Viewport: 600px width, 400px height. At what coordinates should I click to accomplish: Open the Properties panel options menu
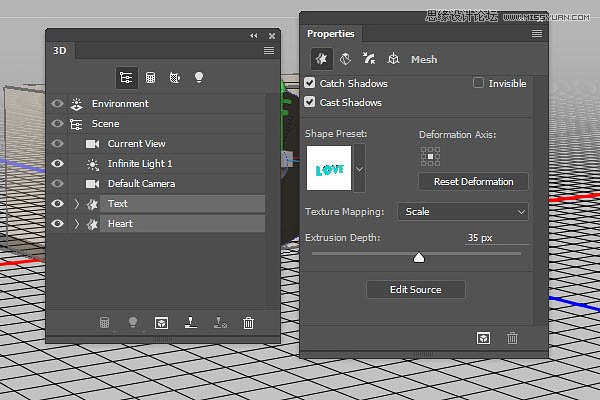pos(537,34)
